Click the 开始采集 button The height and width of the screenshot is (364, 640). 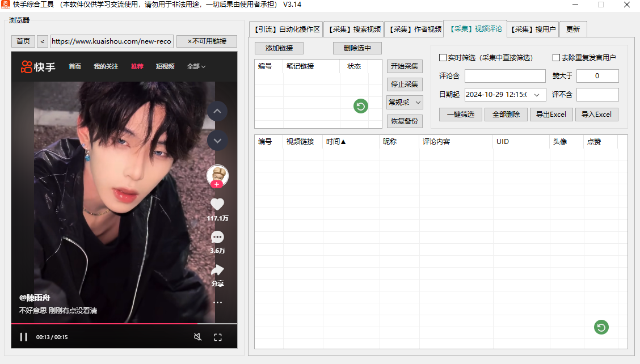coord(405,66)
